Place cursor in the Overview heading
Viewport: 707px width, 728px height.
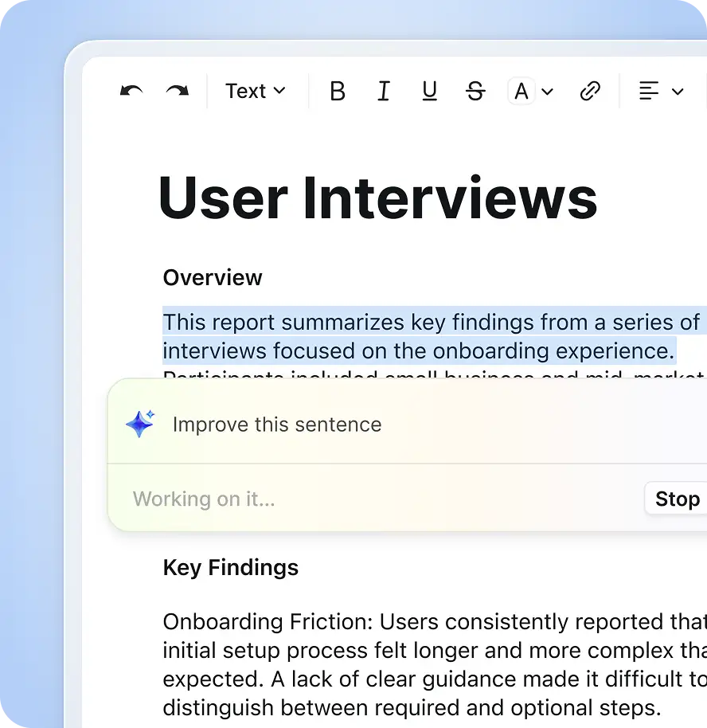[x=213, y=278]
